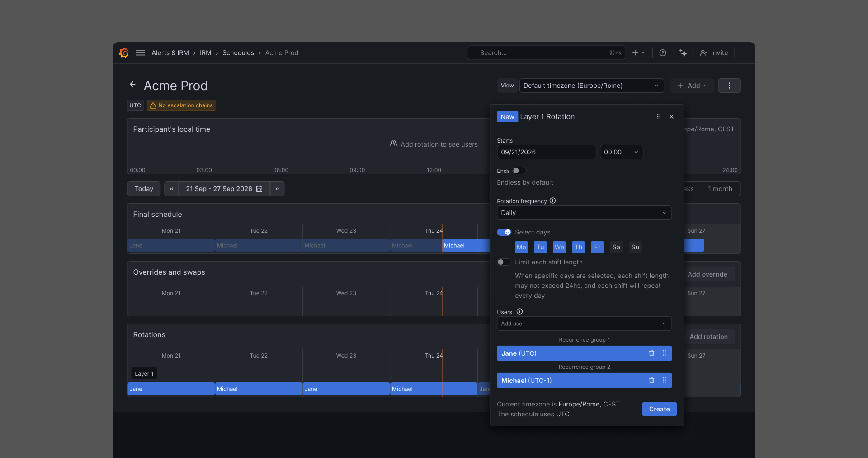Viewport: 868px width, 458px height.
Task: Click the Invite button
Action: [714, 53]
